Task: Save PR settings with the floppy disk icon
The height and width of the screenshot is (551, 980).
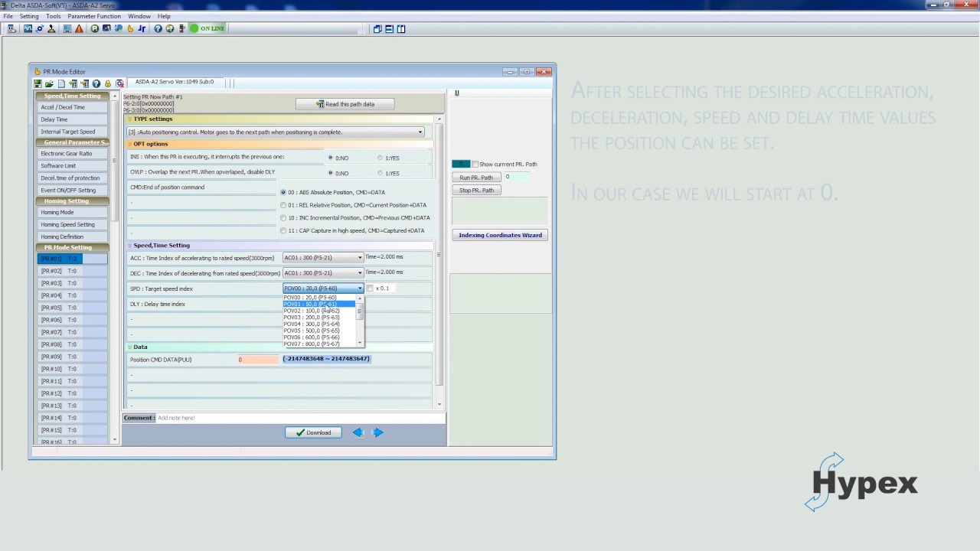Action: point(38,83)
